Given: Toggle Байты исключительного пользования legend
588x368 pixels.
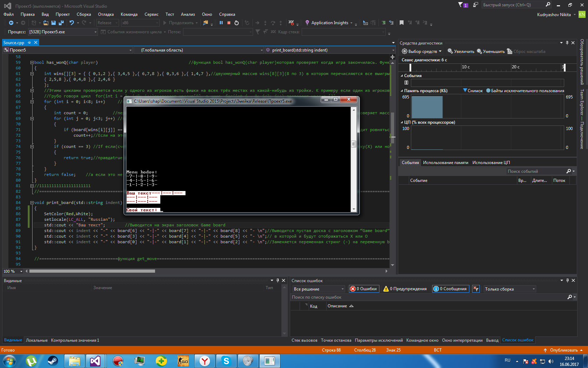Looking at the screenshot, I should click(x=525, y=91).
